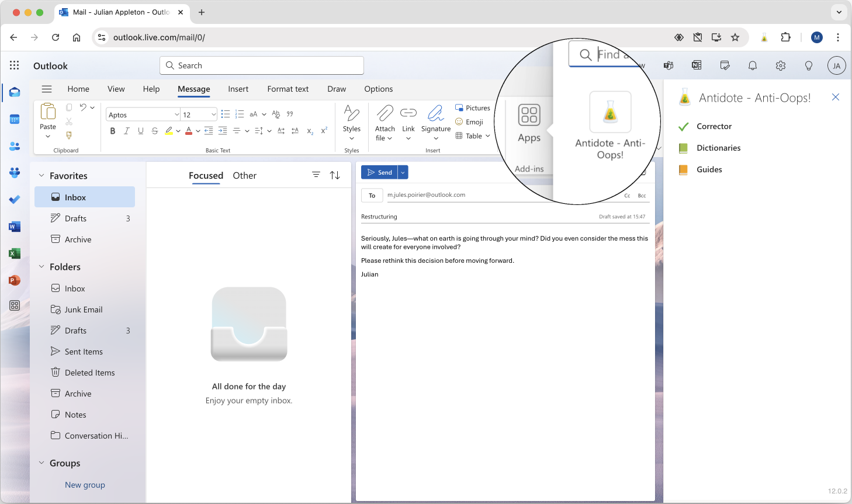852x504 pixels.
Task: Toggle italic text formatting
Action: (127, 131)
